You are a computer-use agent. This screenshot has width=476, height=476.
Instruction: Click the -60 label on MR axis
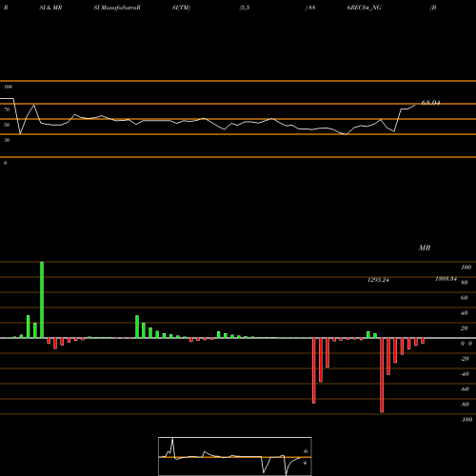point(465,389)
